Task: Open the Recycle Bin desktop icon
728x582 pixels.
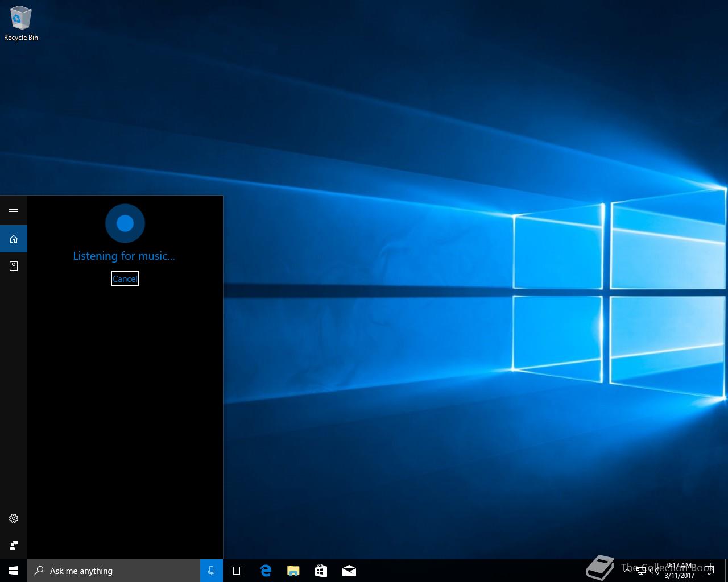Action: click(21, 23)
